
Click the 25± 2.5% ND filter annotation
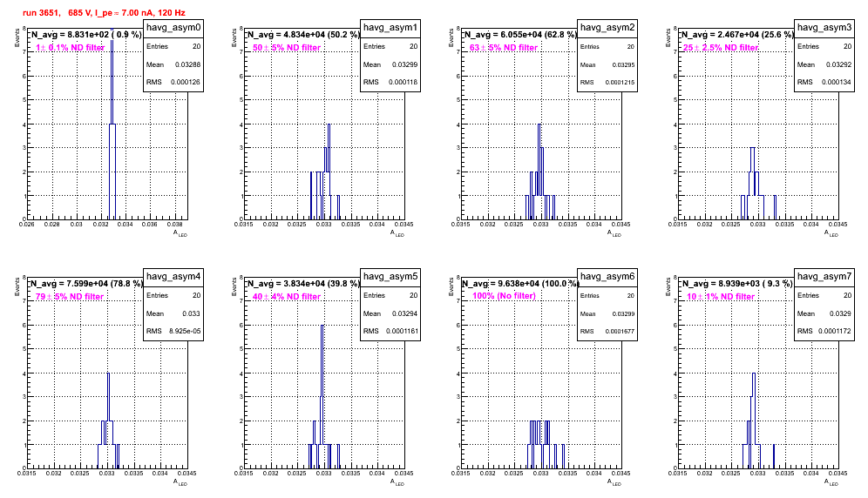[721, 48]
